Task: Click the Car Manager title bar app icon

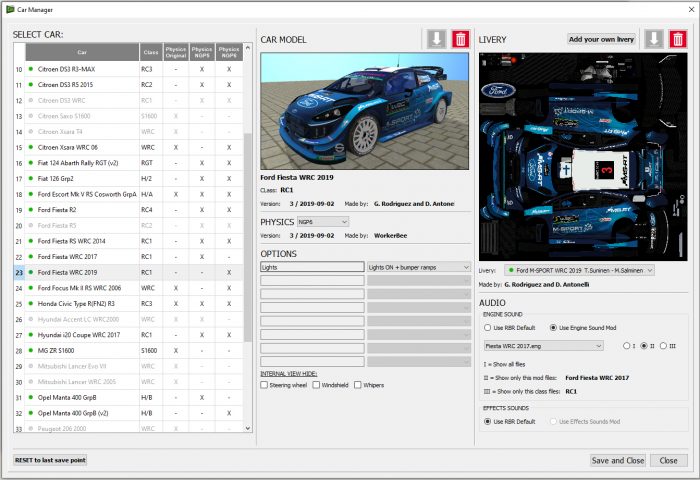Action: click(x=10, y=9)
